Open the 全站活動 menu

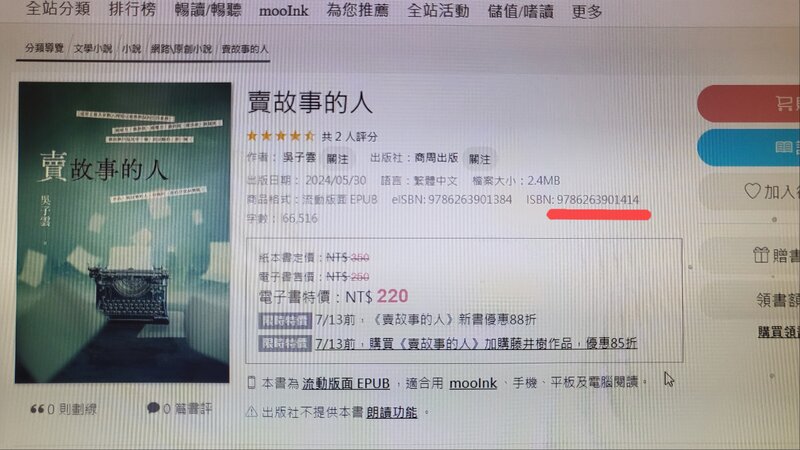438,11
